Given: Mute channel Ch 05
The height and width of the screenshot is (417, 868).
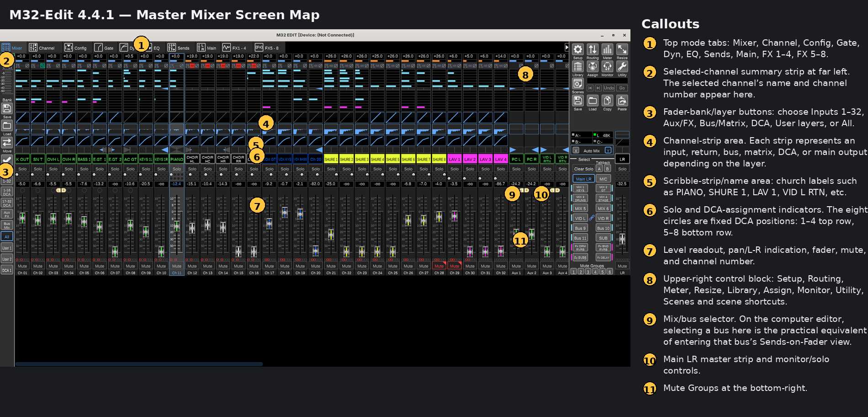Looking at the screenshot, I should 84,266.
